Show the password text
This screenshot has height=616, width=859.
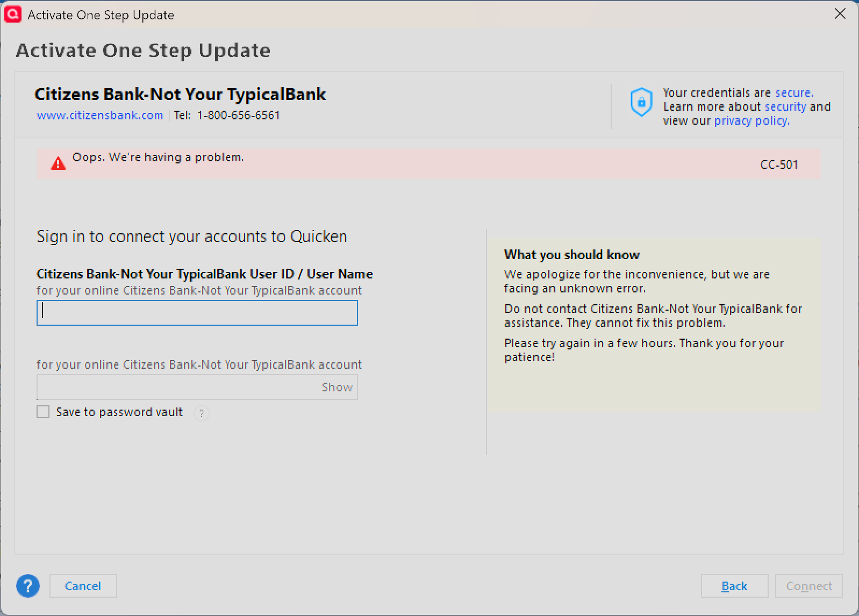coord(337,387)
